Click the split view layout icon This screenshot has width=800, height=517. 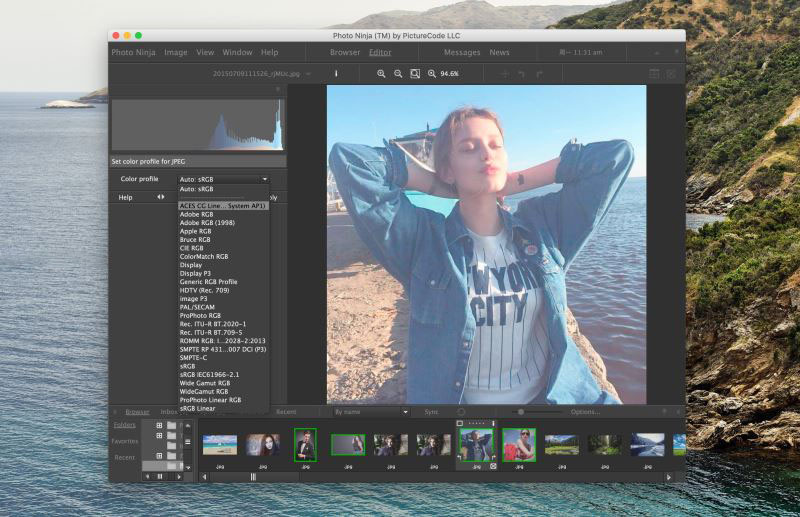654,74
